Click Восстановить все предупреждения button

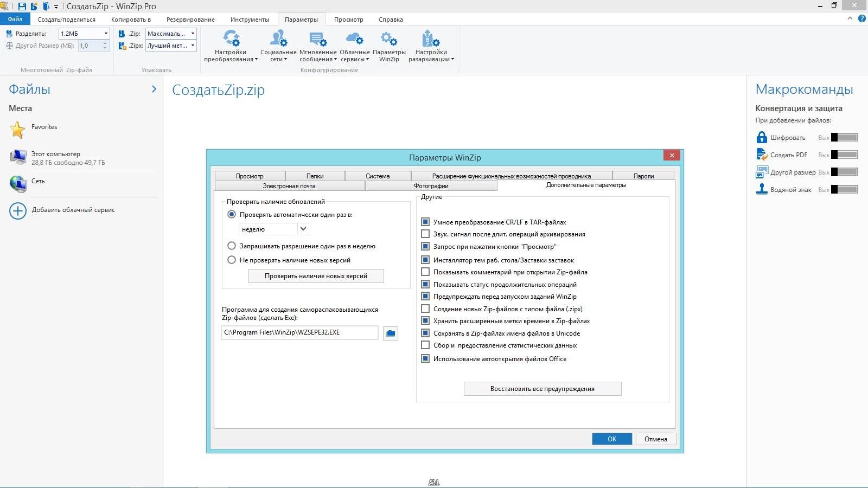click(x=542, y=389)
